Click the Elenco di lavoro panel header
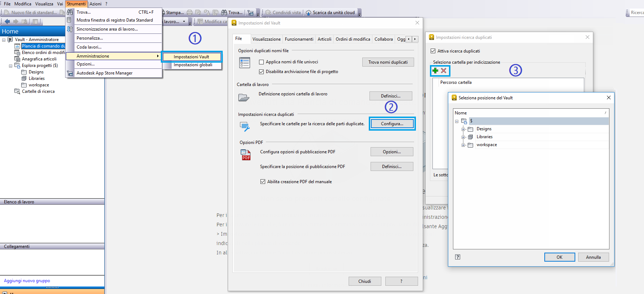 52,202
